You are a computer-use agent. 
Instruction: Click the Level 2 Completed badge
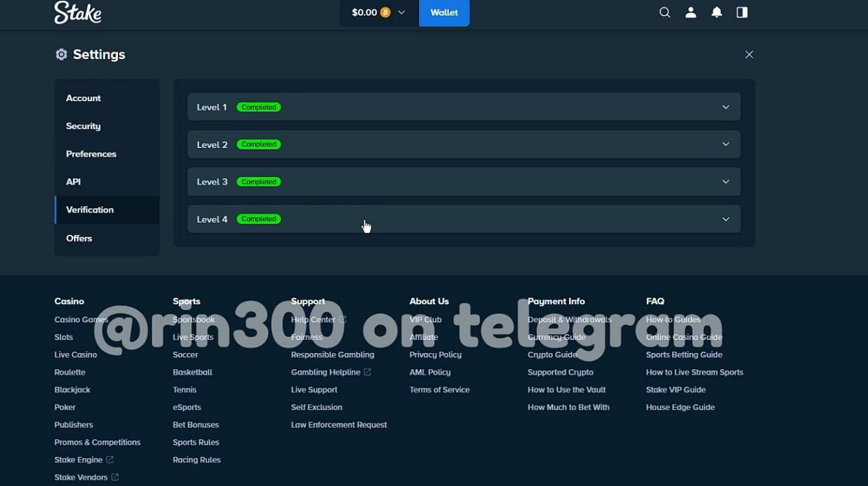258,145
